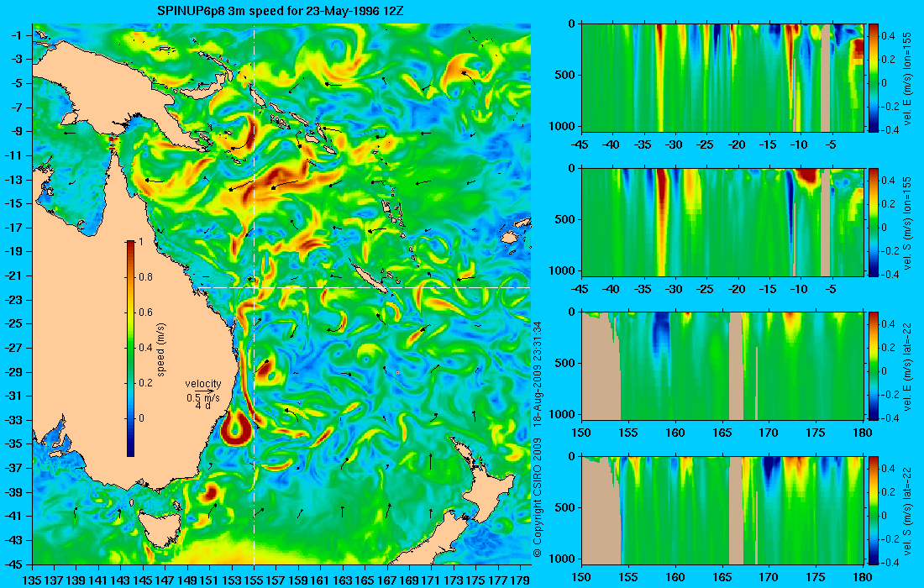The image size is (924, 588).
Task: Click the colorbar of the vel. E lat=-22 panel
Action: [874, 366]
